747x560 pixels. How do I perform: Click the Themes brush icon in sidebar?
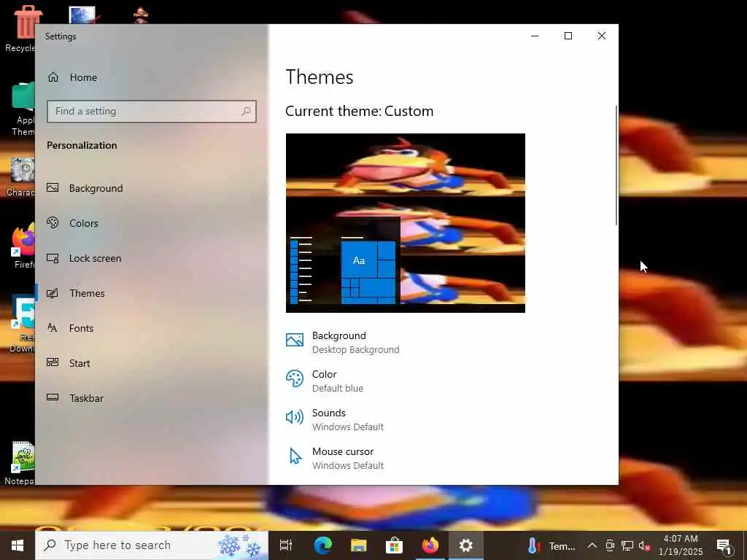coord(53,293)
